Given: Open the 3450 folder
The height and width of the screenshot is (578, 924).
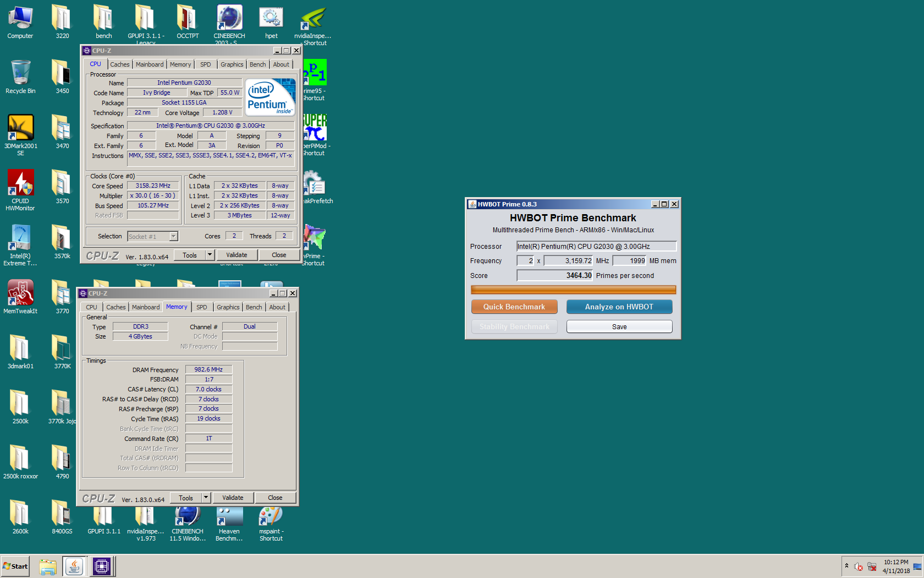Looking at the screenshot, I should tap(62, 77).
